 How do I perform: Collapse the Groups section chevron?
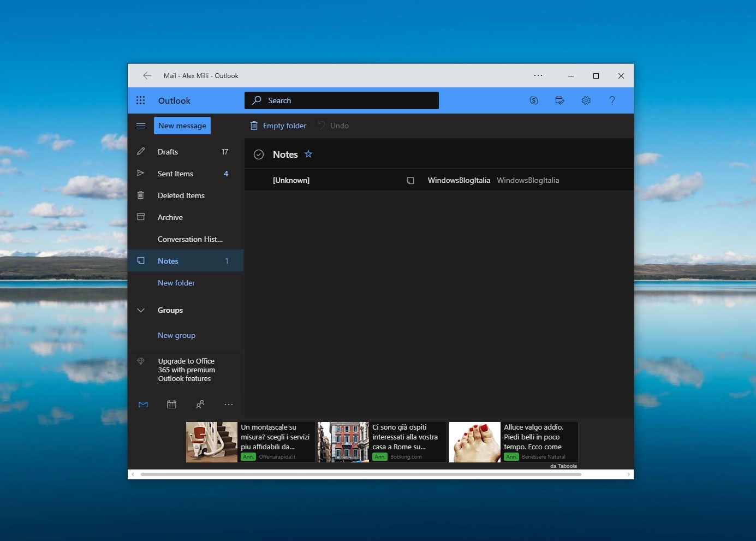coord(140,310)
